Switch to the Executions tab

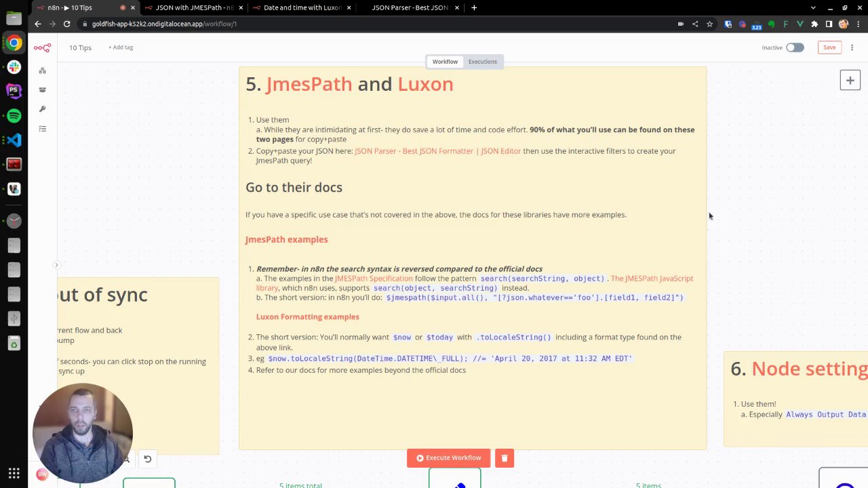[483, 62]
